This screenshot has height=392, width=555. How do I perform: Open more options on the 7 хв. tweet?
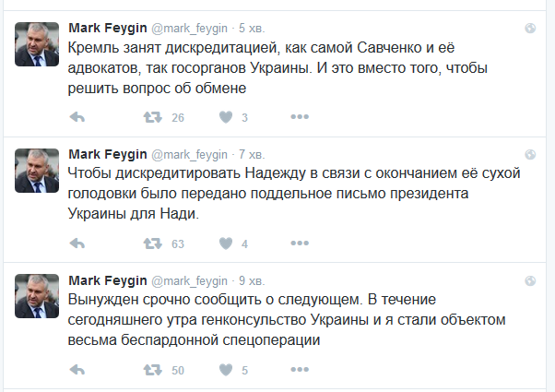(x=300, y=243)
